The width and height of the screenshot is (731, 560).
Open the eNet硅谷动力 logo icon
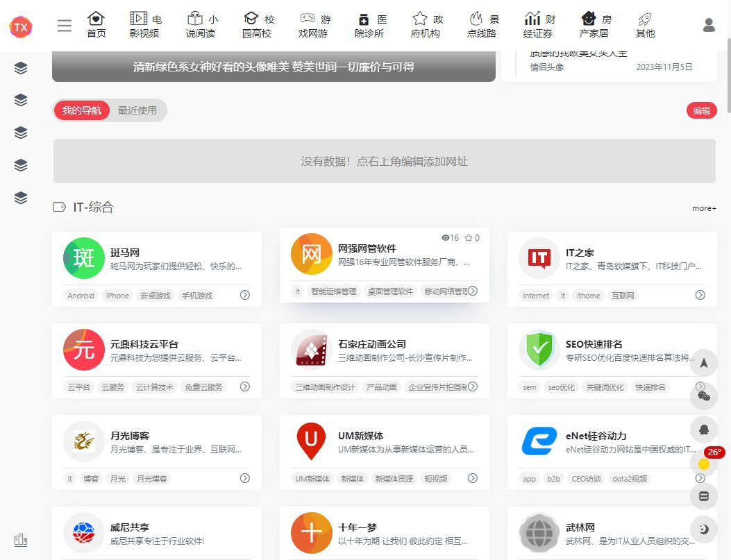[539, 441]
